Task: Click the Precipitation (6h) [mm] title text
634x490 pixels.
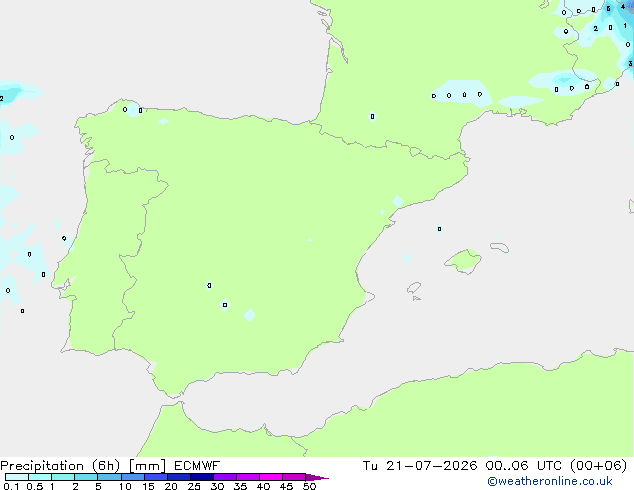Action: click(83, 466)
